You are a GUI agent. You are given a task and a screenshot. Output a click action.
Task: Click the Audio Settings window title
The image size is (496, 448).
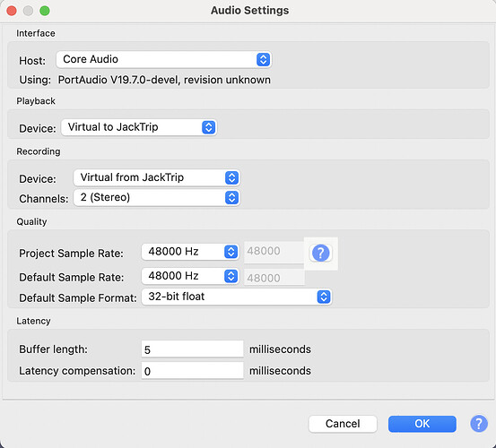[x=249, y=11]
